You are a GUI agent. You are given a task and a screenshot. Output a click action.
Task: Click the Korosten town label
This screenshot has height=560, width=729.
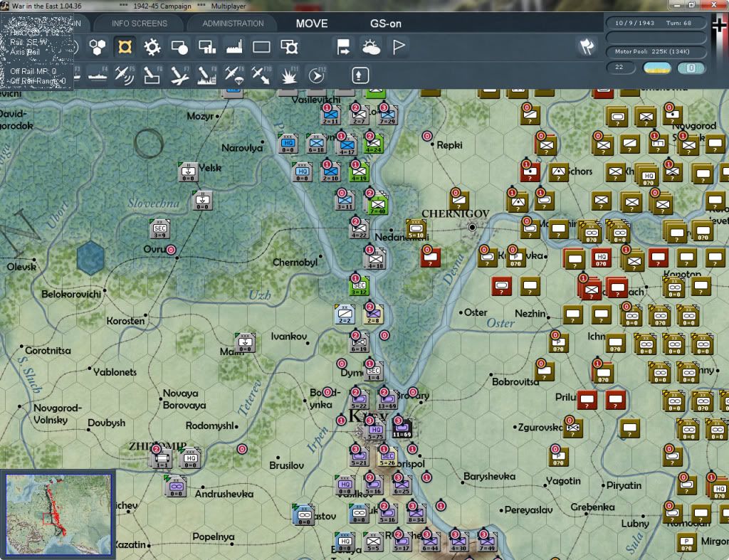pos(125,321)
